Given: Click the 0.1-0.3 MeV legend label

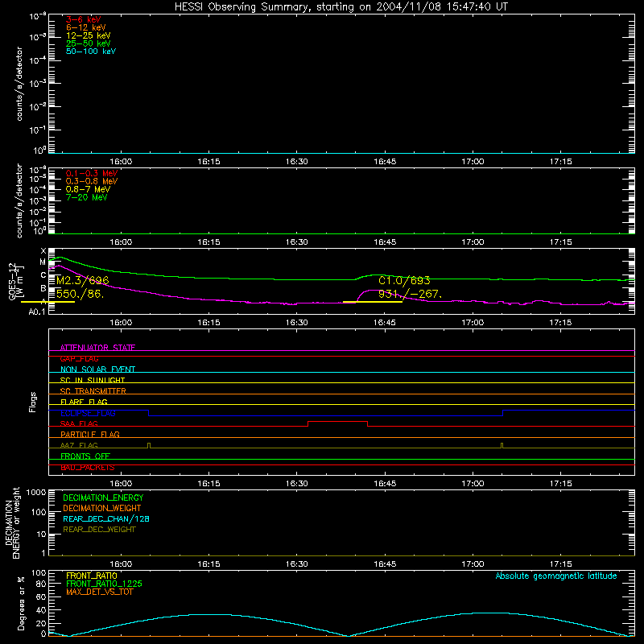Looking at the screenshot, I should 92,173.
